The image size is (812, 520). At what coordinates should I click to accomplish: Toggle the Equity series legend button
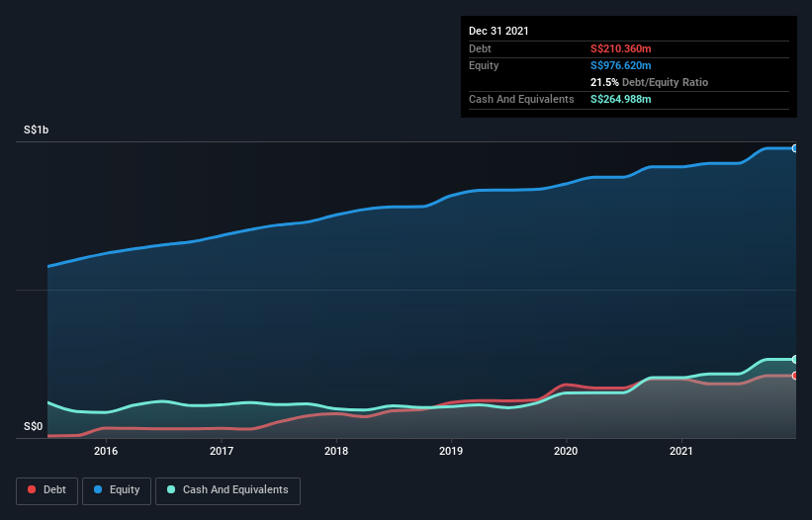(x=117, y=490)
